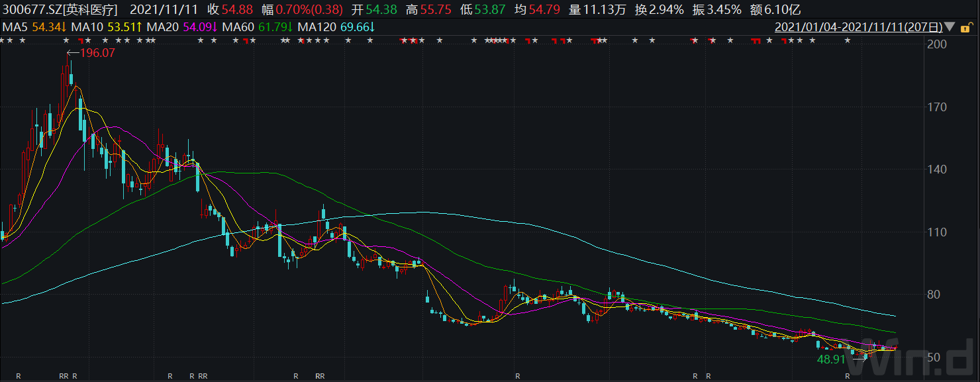The width and height of the screenshot is (980, 382).
Task: Click the arrow beside 48.91 low label
Action: [859, 359]
